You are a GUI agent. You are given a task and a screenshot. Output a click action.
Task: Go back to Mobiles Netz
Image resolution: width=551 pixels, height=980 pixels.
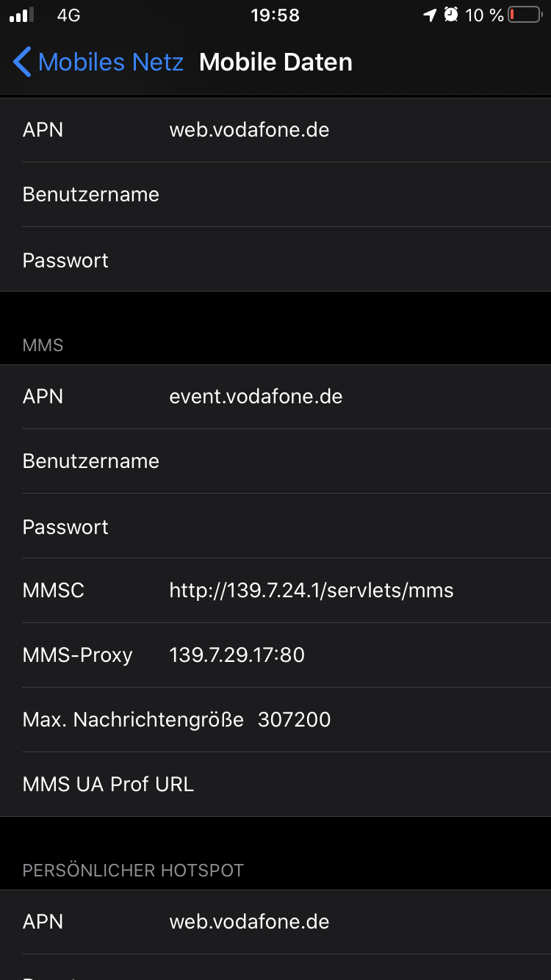(110, 62)
